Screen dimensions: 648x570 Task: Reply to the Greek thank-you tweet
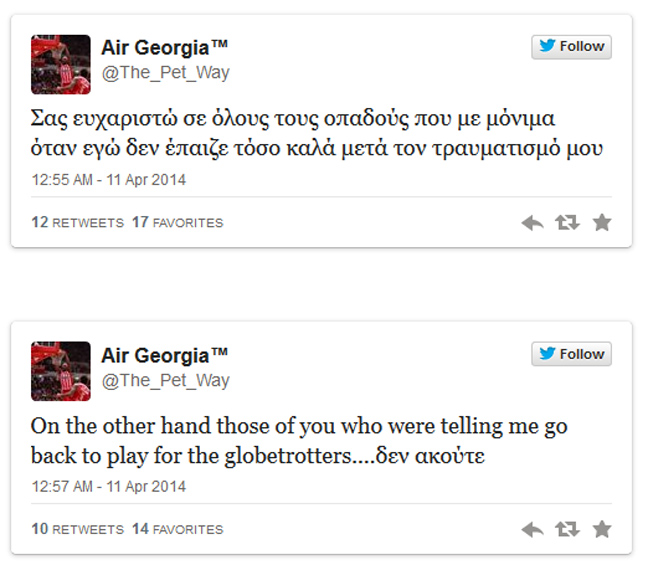click(x=532, y=223)
